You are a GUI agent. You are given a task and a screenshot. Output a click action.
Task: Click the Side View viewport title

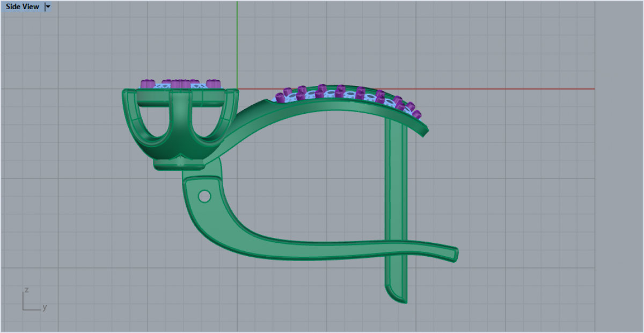point(22,6)
